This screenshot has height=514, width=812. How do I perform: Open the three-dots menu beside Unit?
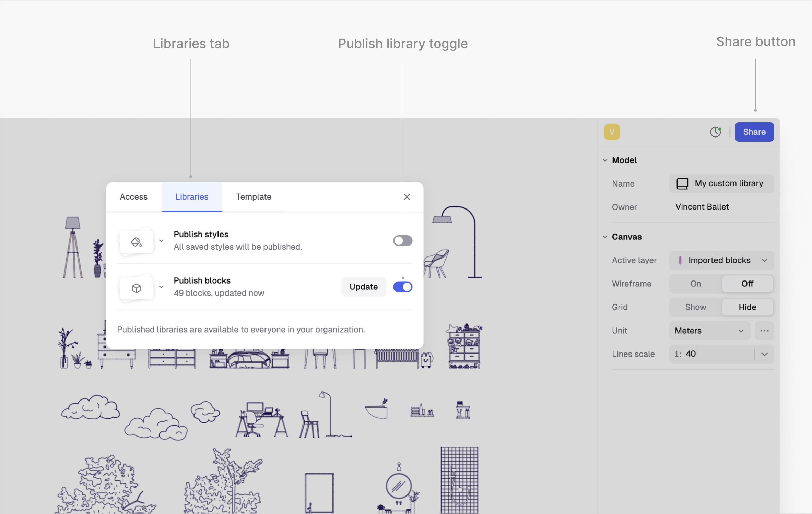[764, 331]
